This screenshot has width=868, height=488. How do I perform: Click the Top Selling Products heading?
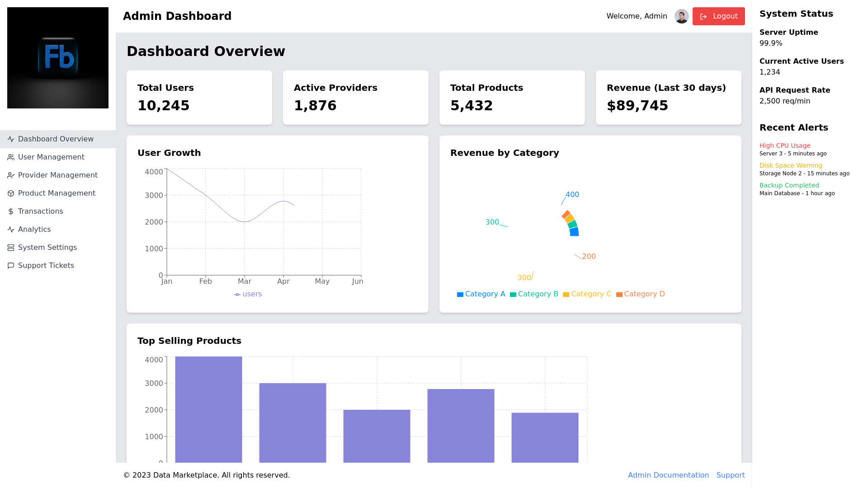click(x=189, y=341)
